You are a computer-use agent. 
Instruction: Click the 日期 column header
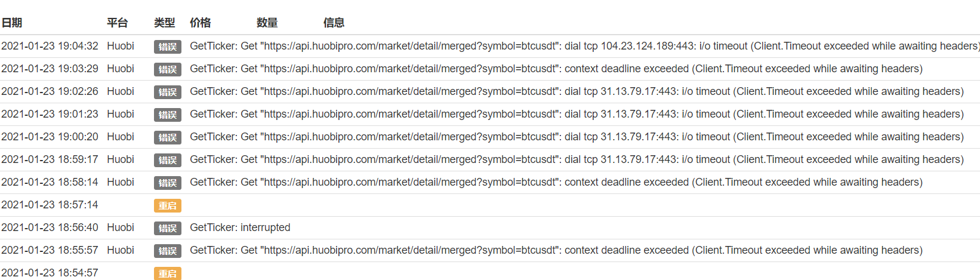pyautogui.click(x=12, y=23)
